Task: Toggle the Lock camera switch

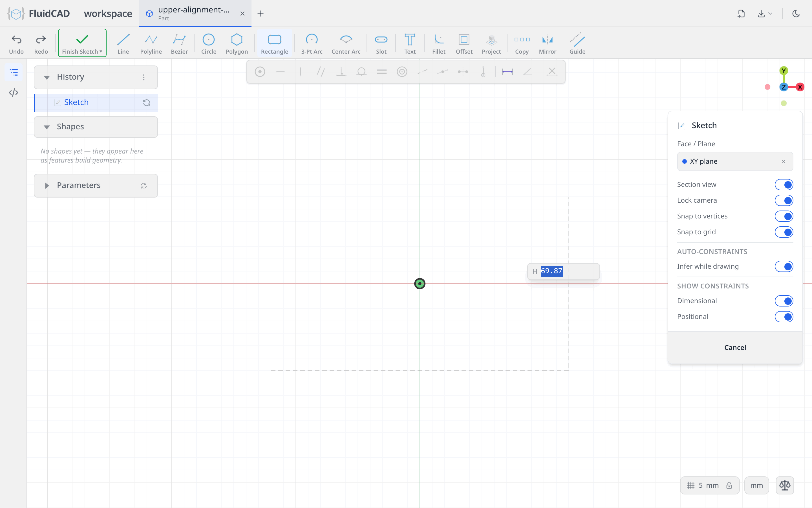Action: 784,200
